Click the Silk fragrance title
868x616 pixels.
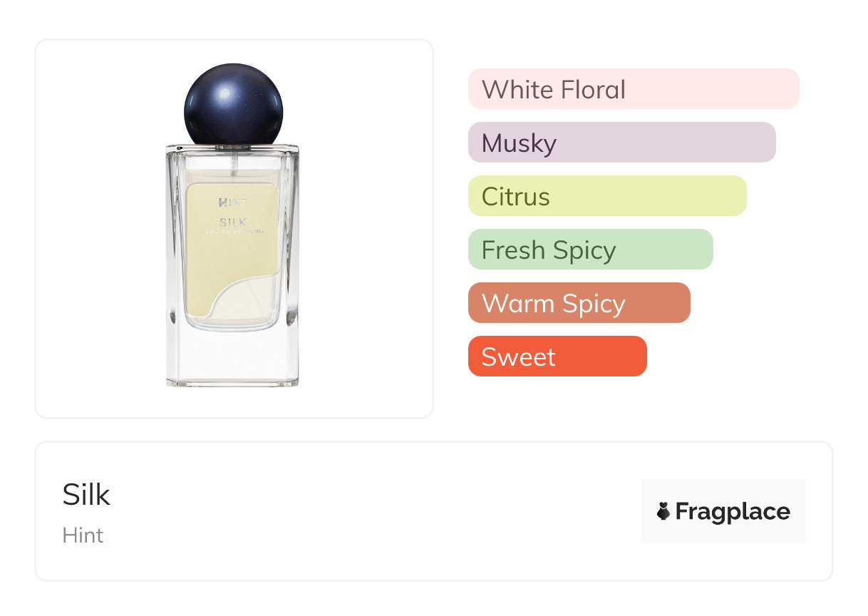[x=86, y=495]
